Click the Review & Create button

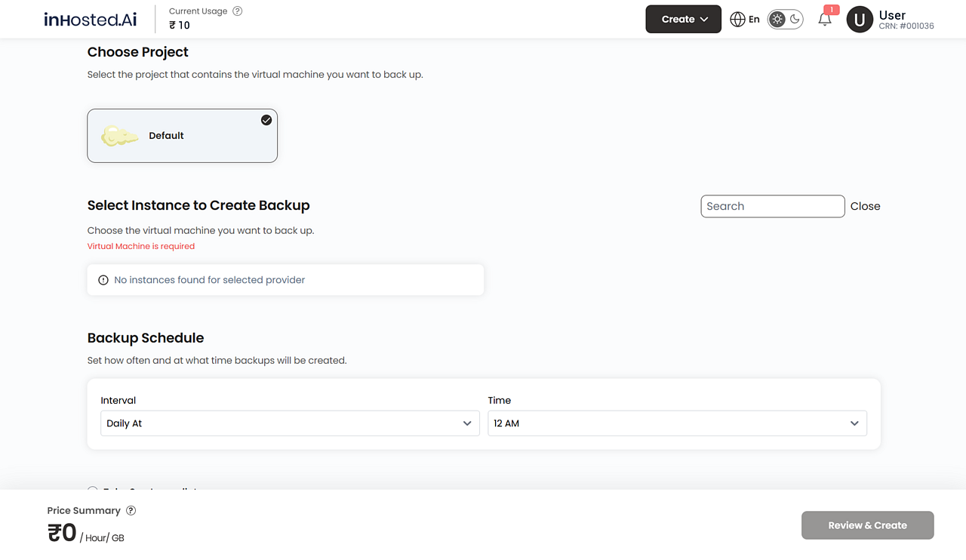[x=867, y=525]
